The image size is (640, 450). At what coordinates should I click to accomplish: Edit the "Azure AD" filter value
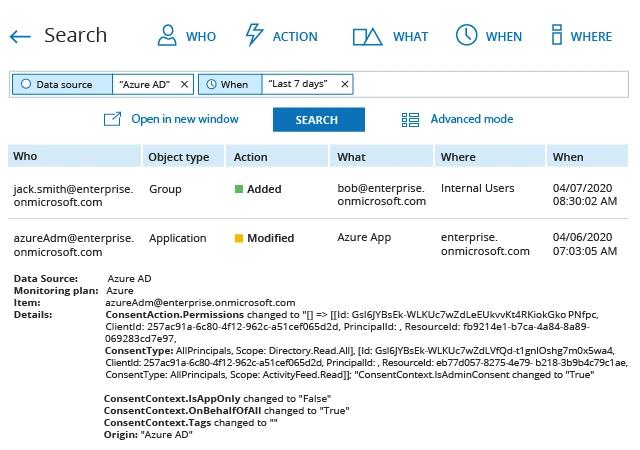coord(144,85)
